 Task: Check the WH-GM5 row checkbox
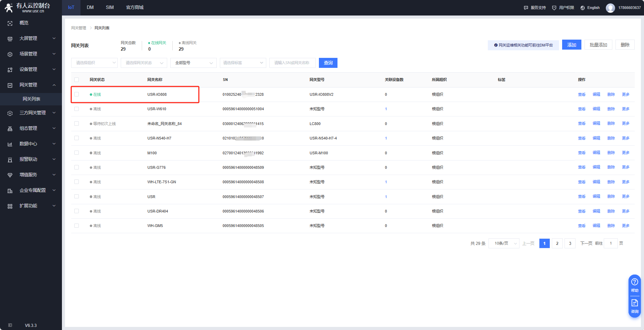(x=77, y=226)
